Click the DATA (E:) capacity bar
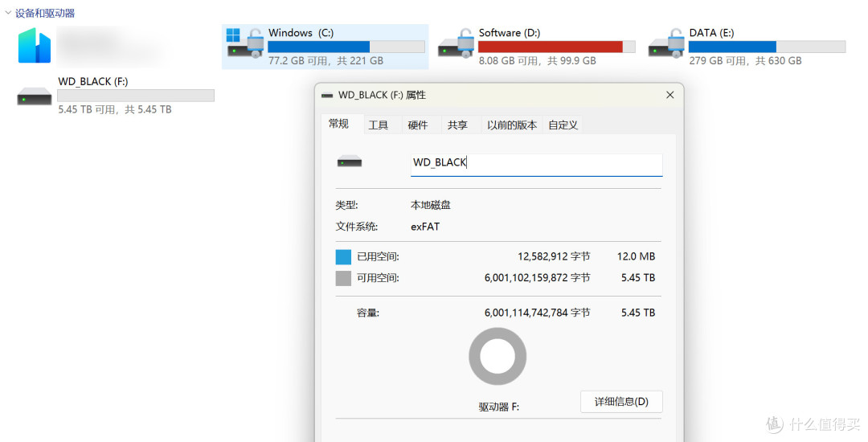This screenshot has height=442, width=868. (x=767, y=47)
